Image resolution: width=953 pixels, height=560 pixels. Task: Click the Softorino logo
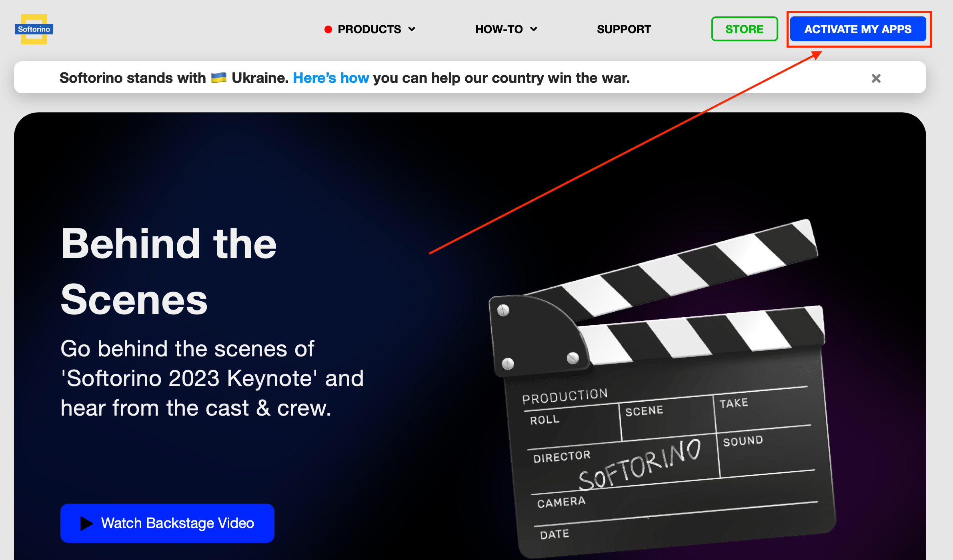tap(34, 29)
